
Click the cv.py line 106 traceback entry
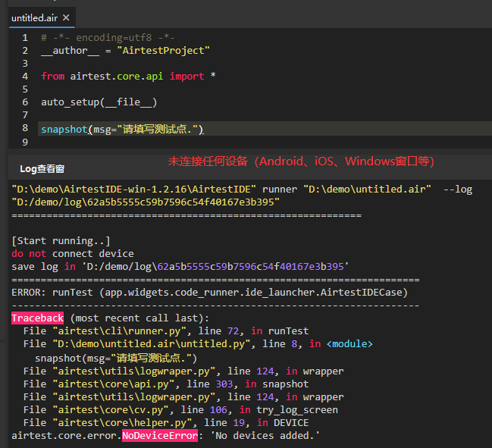[180, 410]
